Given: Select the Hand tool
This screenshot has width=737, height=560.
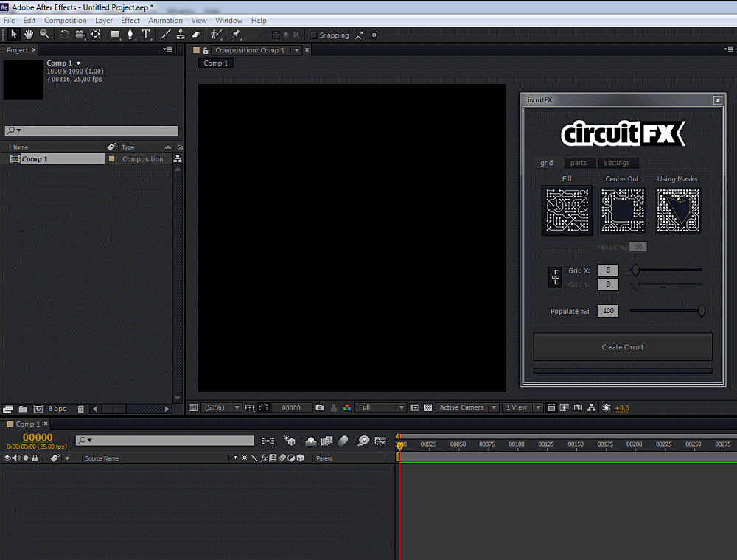Looking at the screenshot, I should pyautogui.click(x=29, y=35).
